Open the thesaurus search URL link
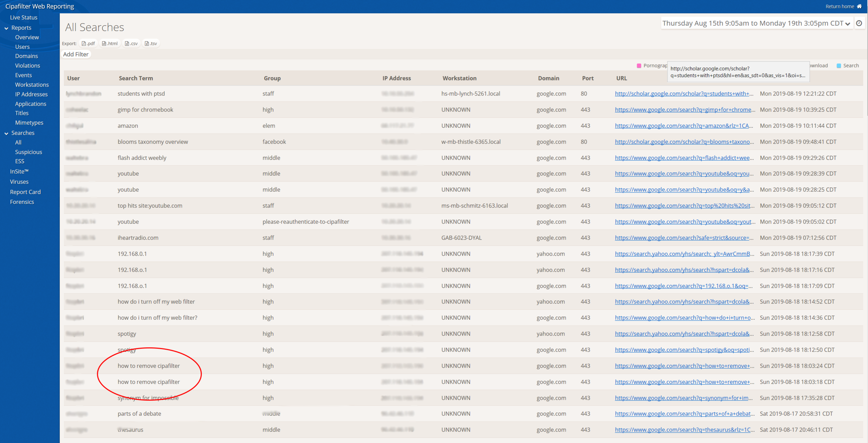 (x=685, y=429)
